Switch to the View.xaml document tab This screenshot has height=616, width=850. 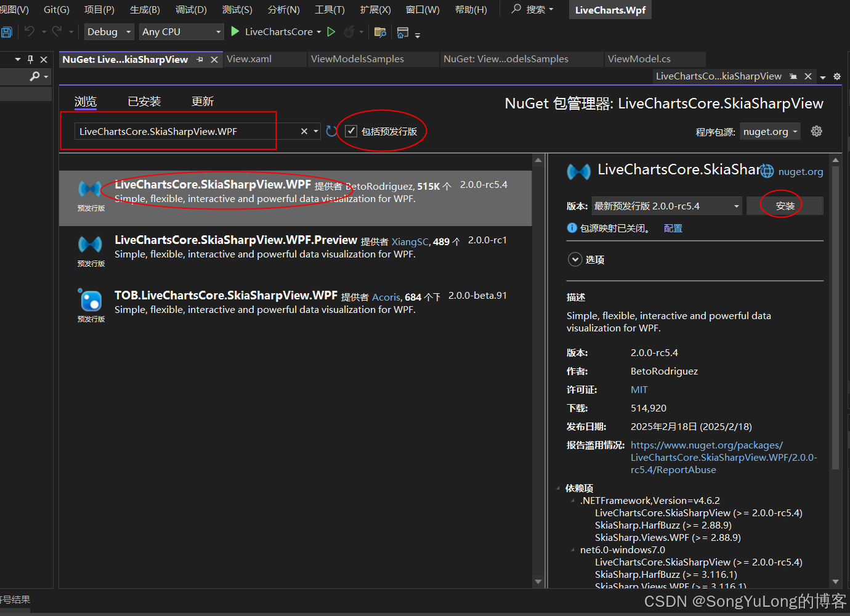click(x=249, y=59)
